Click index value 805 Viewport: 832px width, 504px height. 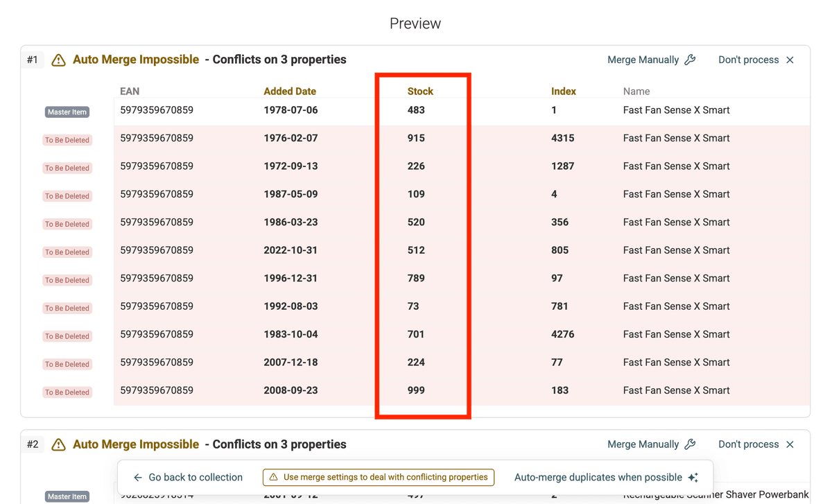coord(560,250)
